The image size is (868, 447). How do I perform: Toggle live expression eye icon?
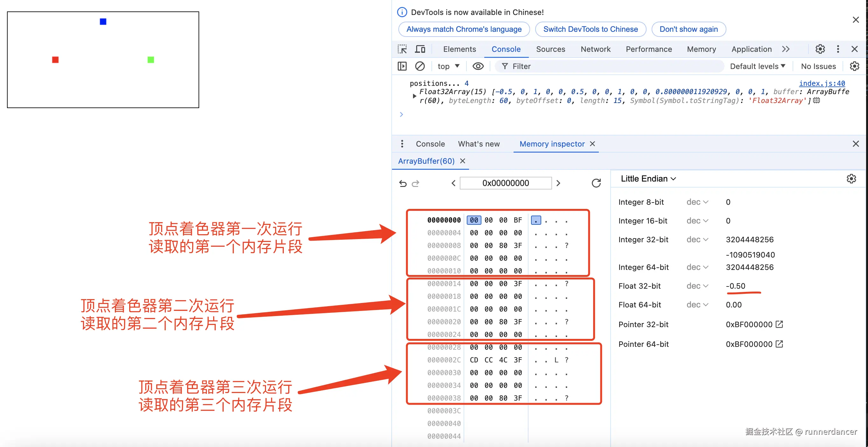click(x=478, y=66)
